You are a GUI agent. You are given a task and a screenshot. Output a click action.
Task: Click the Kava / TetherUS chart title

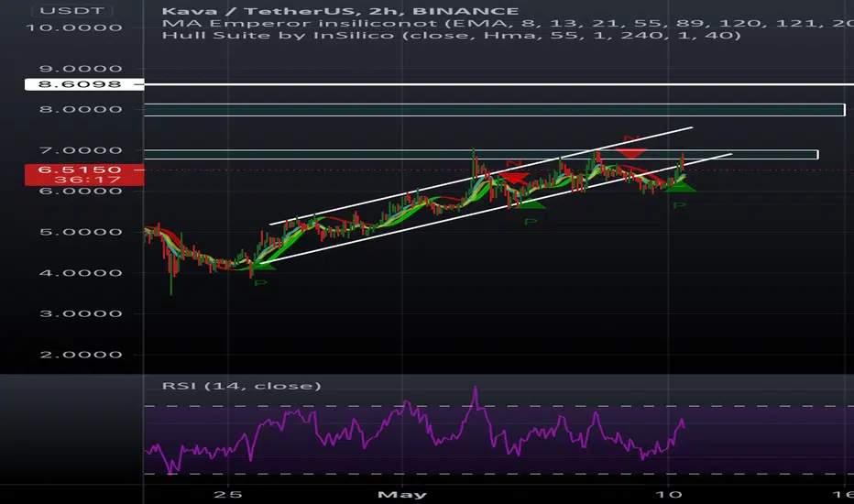tap(340, 11)
